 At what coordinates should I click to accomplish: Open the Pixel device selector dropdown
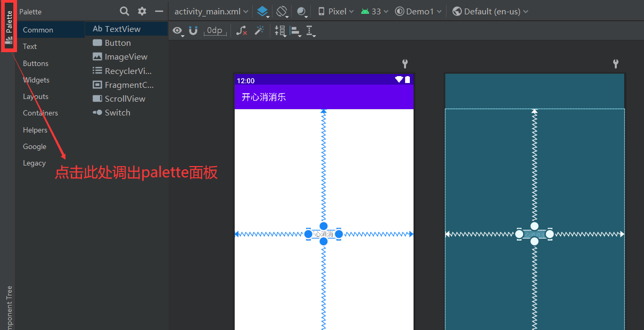pos(336,11)
